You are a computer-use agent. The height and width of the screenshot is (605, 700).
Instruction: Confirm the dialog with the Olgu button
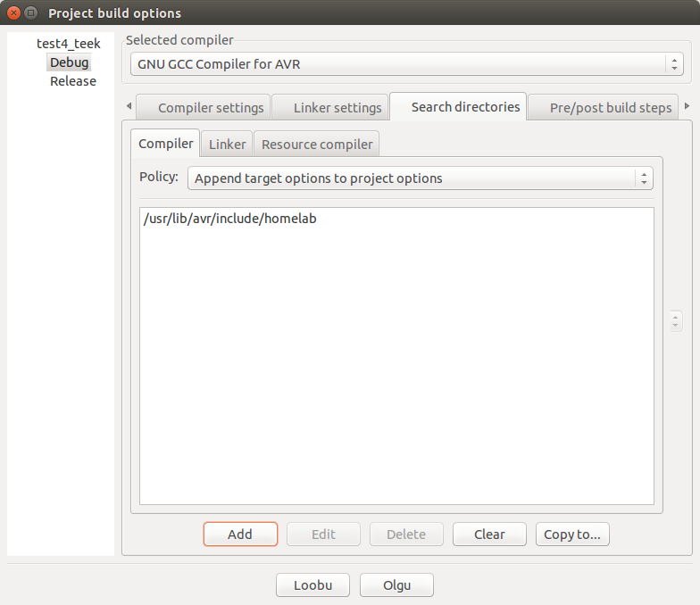click(x=396, y=585)
